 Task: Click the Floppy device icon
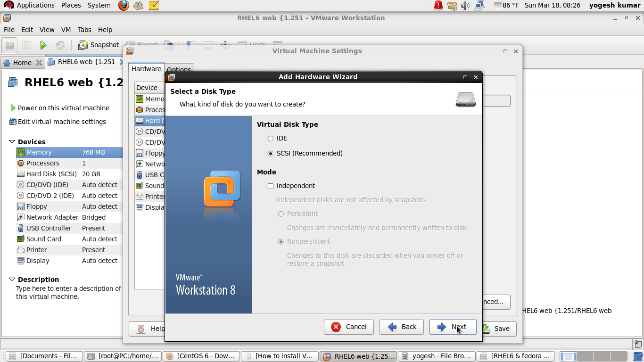coord(21,206)
